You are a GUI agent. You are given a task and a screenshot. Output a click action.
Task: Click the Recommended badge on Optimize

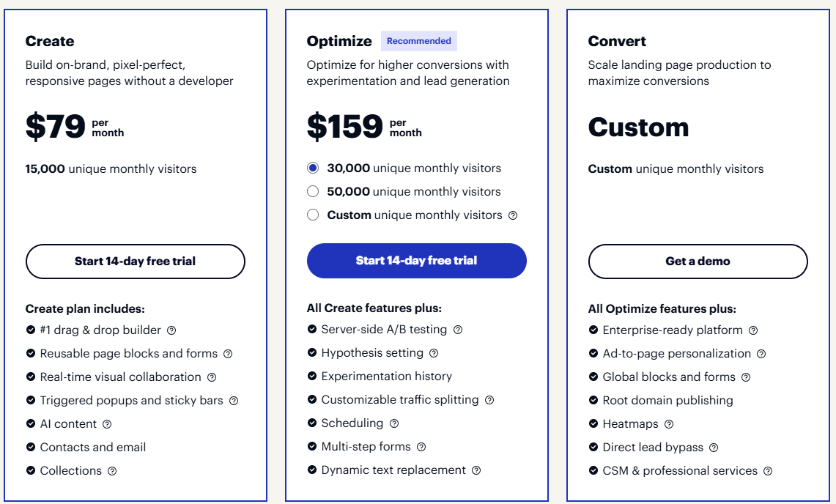[x=419, y=41]
